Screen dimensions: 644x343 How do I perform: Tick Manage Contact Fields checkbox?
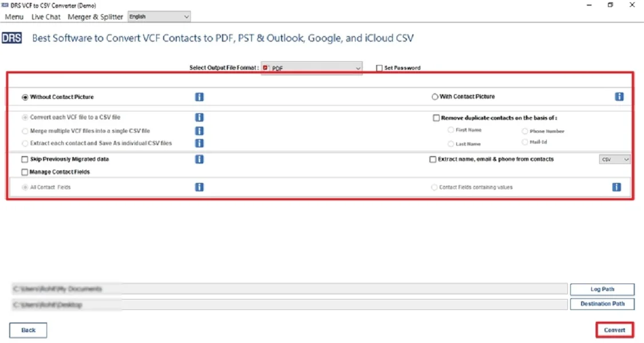point(25,172)
